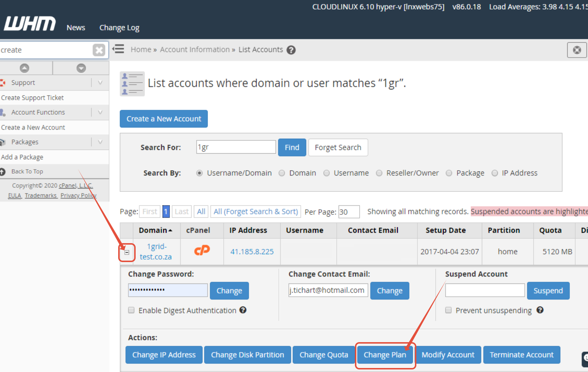Image resolution: width=588 pixels, height=372 pixels.
Task: Click the Packages box icon
Action: (x=3, y=142)
